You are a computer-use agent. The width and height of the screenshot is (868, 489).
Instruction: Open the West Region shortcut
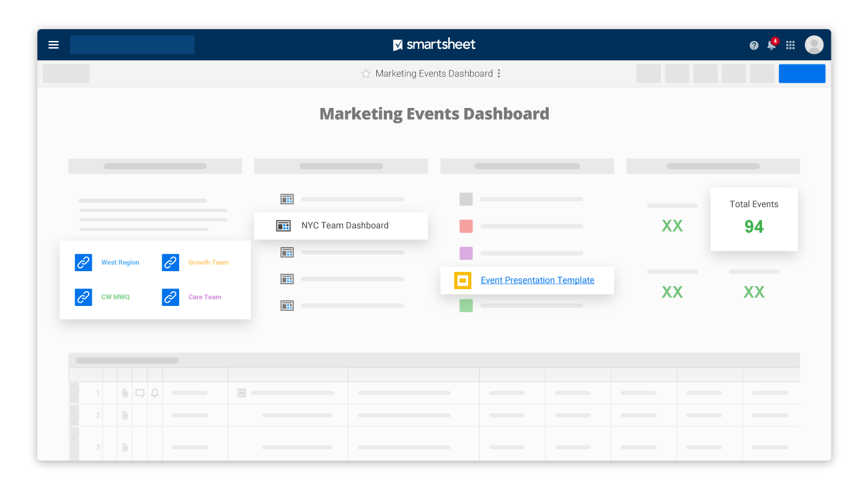tap(120, 262)
